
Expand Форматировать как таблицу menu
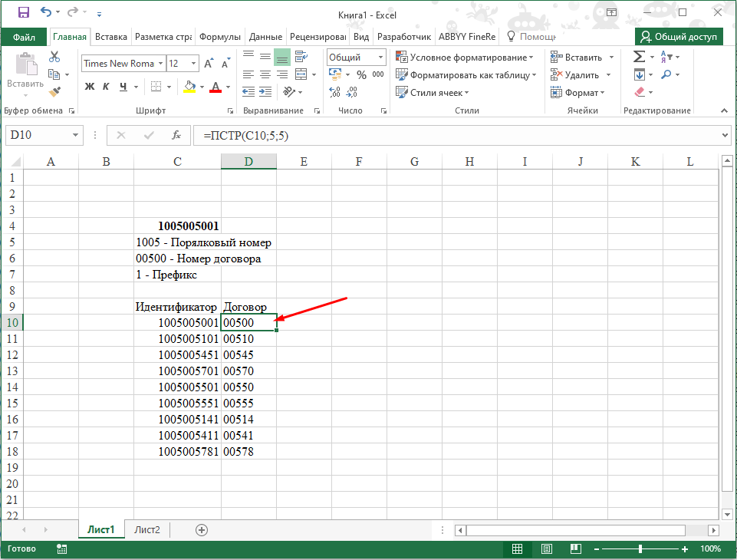[x=466, y=74]
